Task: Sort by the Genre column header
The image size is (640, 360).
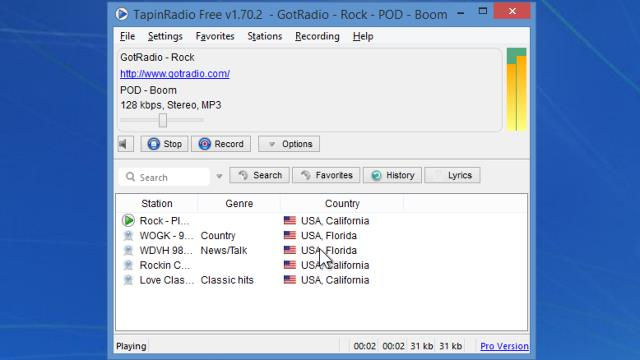Action: pos(239,203)
